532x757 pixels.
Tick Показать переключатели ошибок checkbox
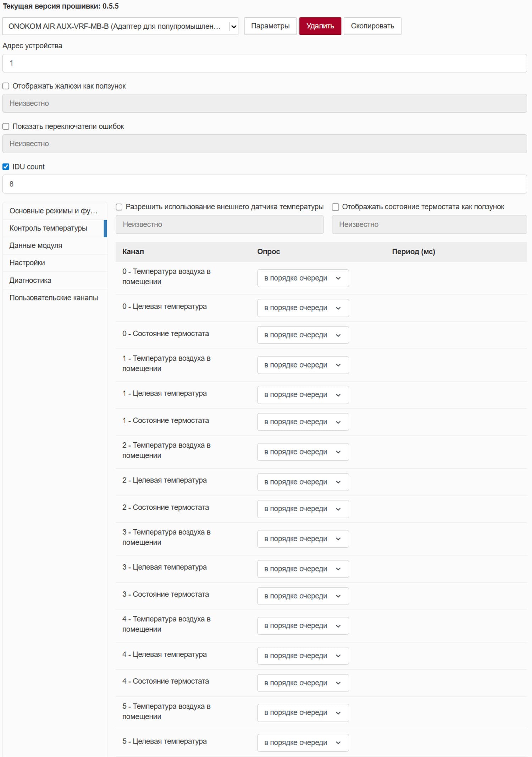click(6, 127)
